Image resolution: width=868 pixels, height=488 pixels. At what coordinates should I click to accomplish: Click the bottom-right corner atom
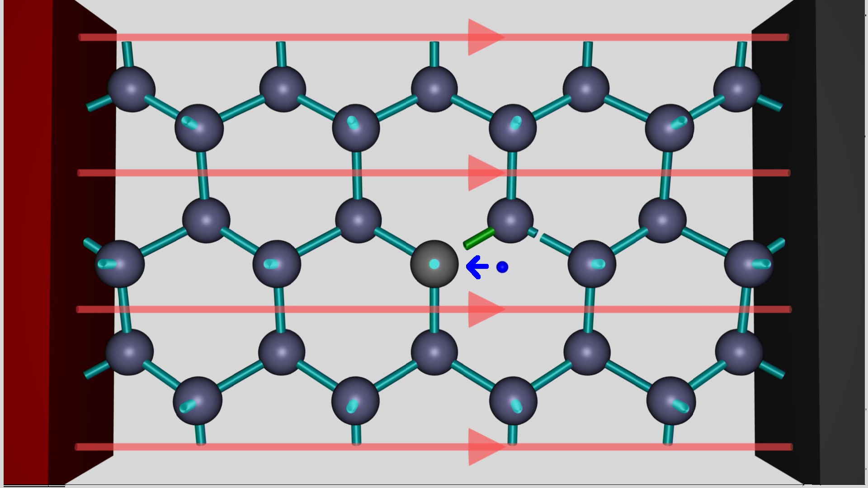[x=740, y=352]
